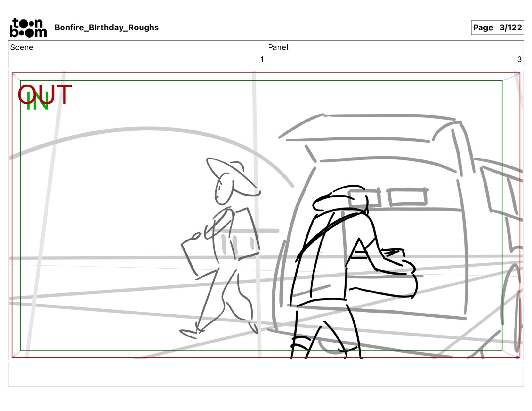This screenshot has width=532, height=411.
Task: Click the Panel label
Action: 278,47
